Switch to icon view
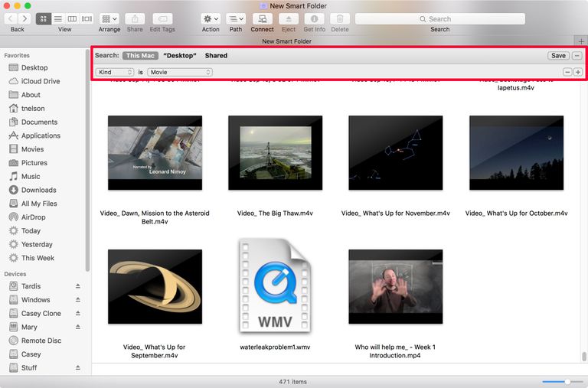 (x=44, y=18)
